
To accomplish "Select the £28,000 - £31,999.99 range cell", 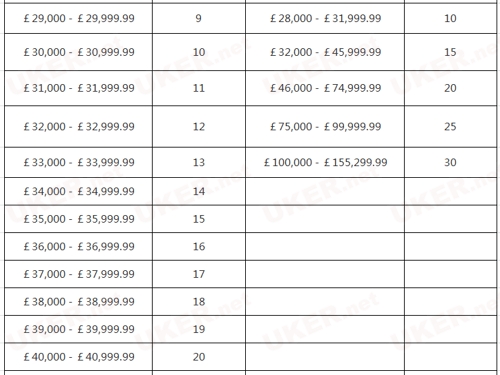I will click(x=325, y=18).
